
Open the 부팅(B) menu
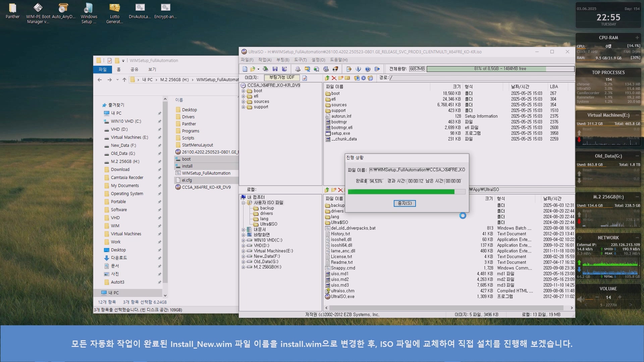click(x=282, y=60)
